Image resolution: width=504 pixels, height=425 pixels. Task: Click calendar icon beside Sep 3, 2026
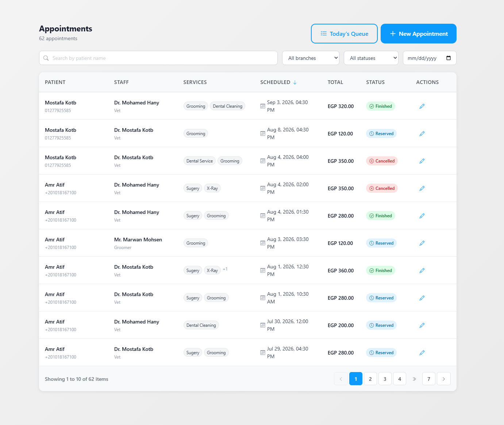pos(263,106)
